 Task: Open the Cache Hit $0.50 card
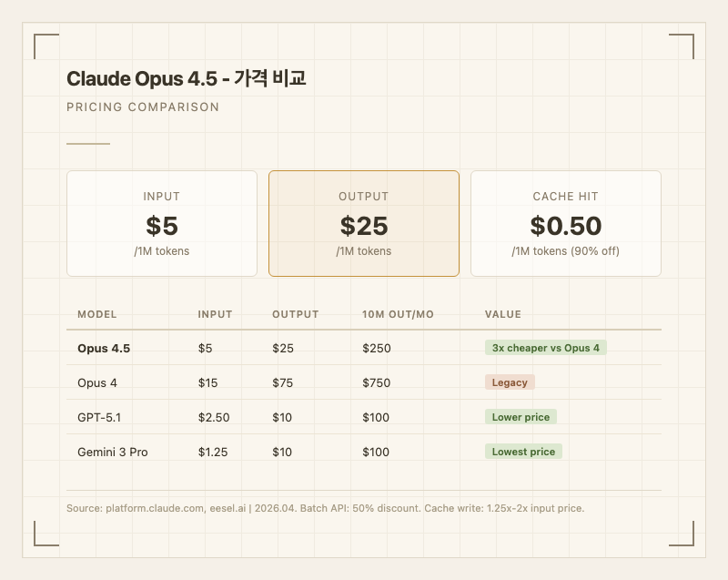pos(565,223)
